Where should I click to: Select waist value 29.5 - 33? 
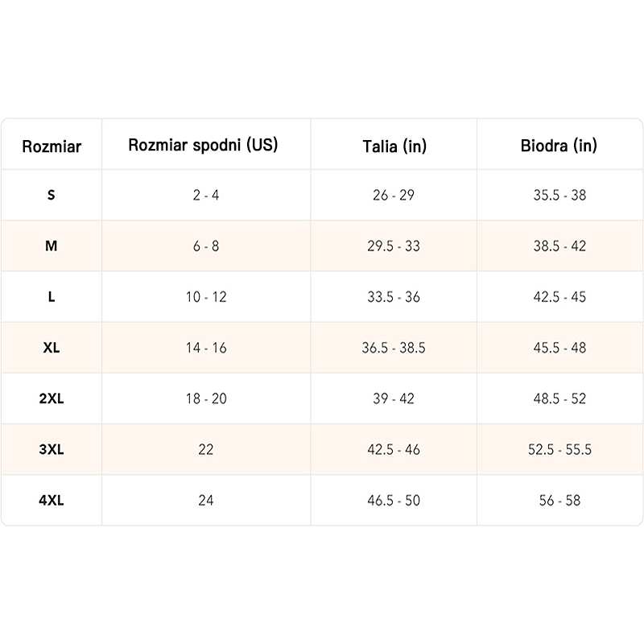(394, 246)
